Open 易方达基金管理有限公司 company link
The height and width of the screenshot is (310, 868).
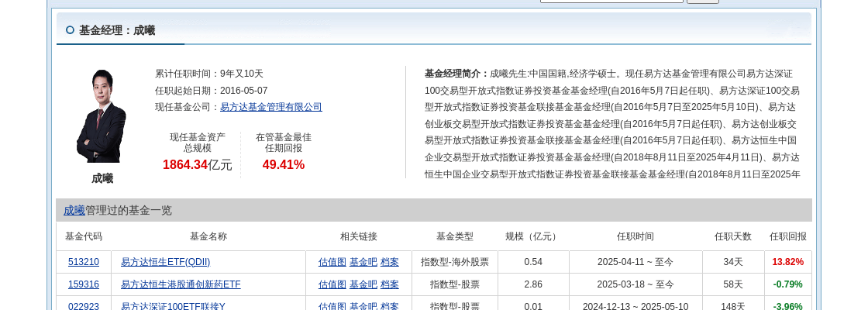270,108
